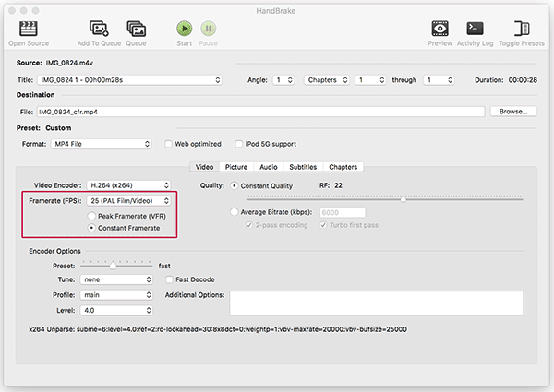
Task: Open the Chapters range type dropdown
Action: [x=327, y=80]
